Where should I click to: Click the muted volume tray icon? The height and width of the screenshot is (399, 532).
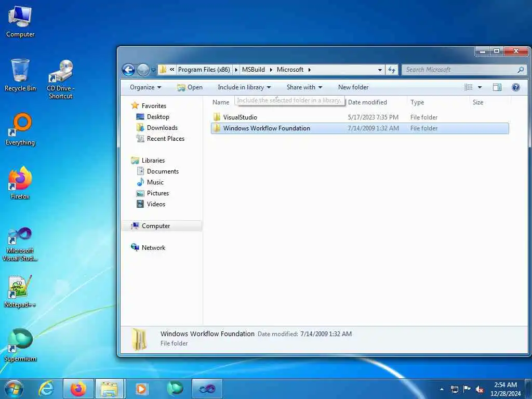480,389
